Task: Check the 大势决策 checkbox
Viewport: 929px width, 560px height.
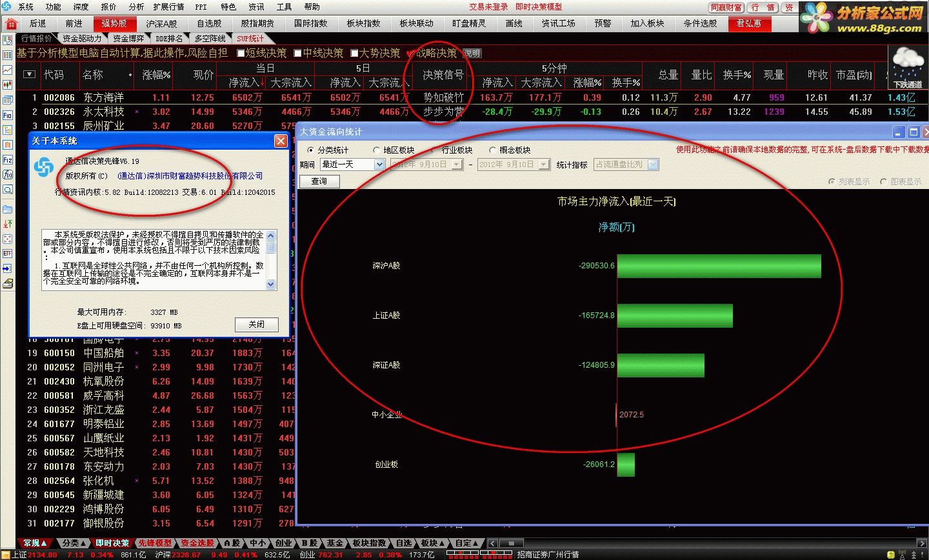Action: [x=354, y=53]
